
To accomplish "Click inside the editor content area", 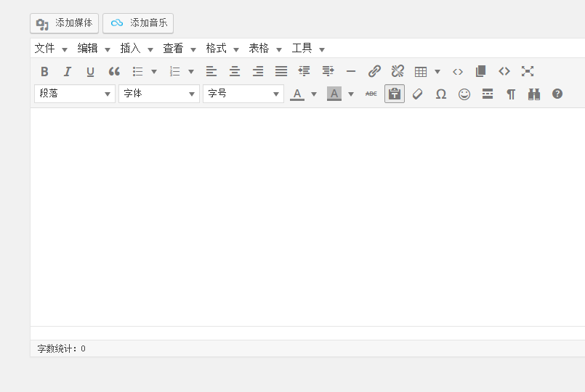I will coord(307,217).
